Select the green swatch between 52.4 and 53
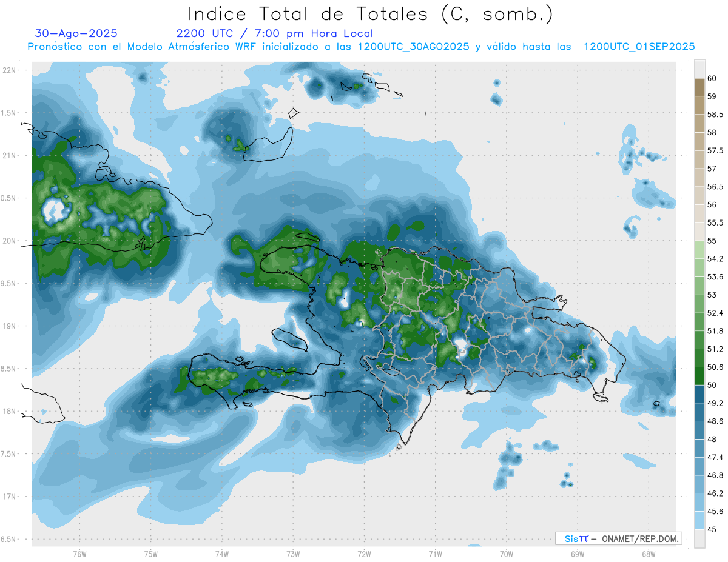This screenshot has width=728, height=562. point(699,304)
